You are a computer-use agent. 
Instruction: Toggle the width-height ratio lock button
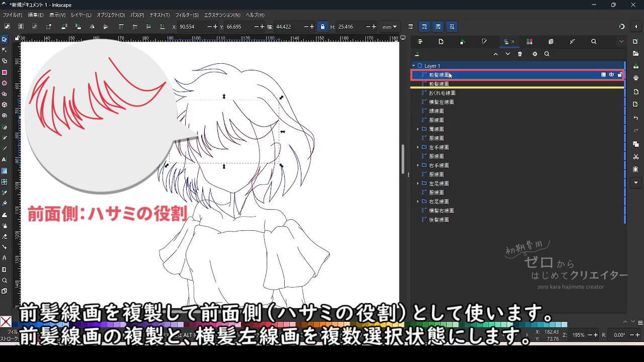point(323,27)
